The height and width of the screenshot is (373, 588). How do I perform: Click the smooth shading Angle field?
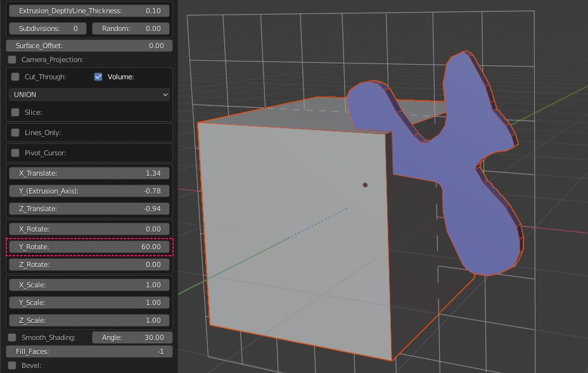point(132,337)
